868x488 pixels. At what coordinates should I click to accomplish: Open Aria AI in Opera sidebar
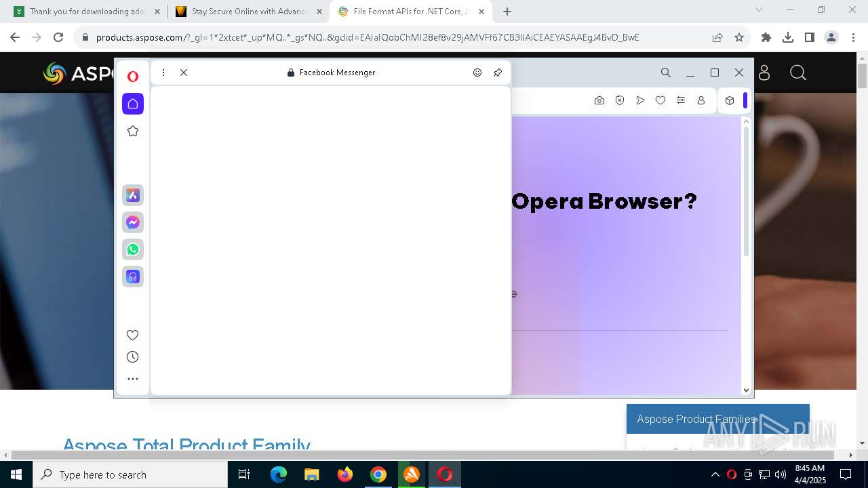[133, 195]
